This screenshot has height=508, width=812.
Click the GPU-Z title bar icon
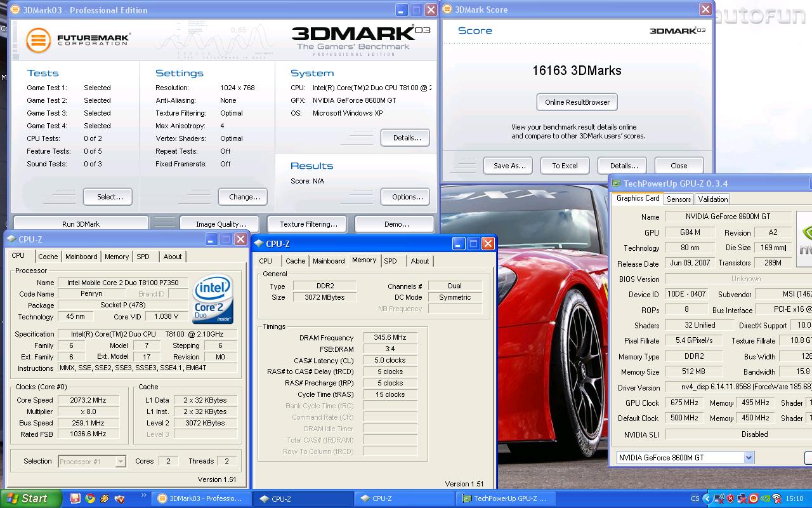616,184
